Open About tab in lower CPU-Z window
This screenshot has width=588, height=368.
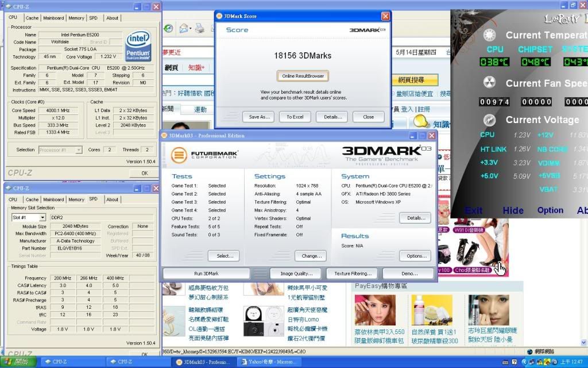tap(112, 200)
